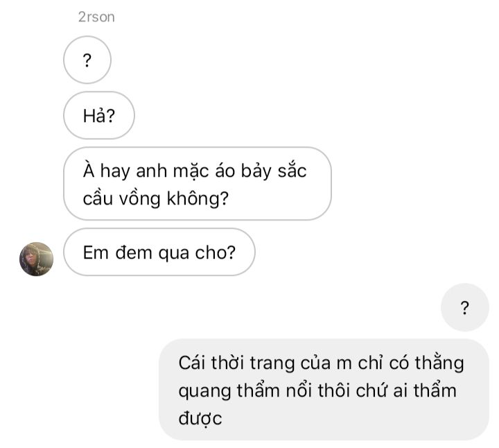Screen dimensions: 499x448
Task: Tap the "À hay anh mặc áo" message
Action: click(198, 184)
